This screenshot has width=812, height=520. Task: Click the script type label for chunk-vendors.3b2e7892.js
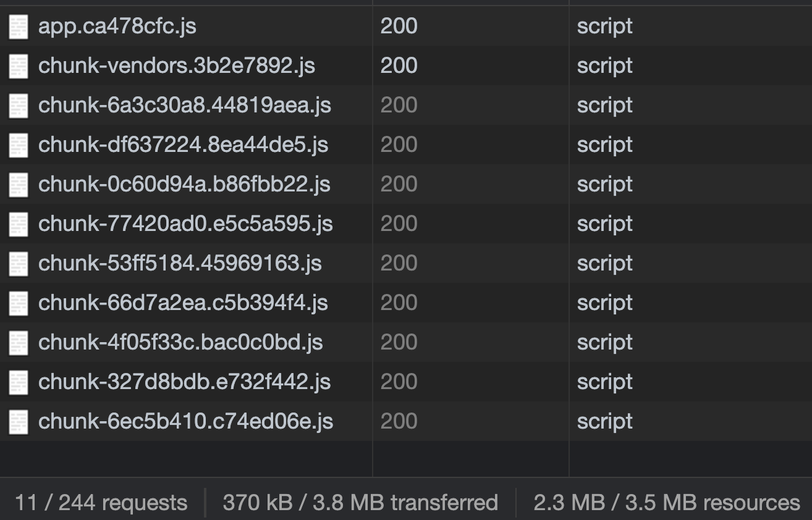click(x=604, y=65)
